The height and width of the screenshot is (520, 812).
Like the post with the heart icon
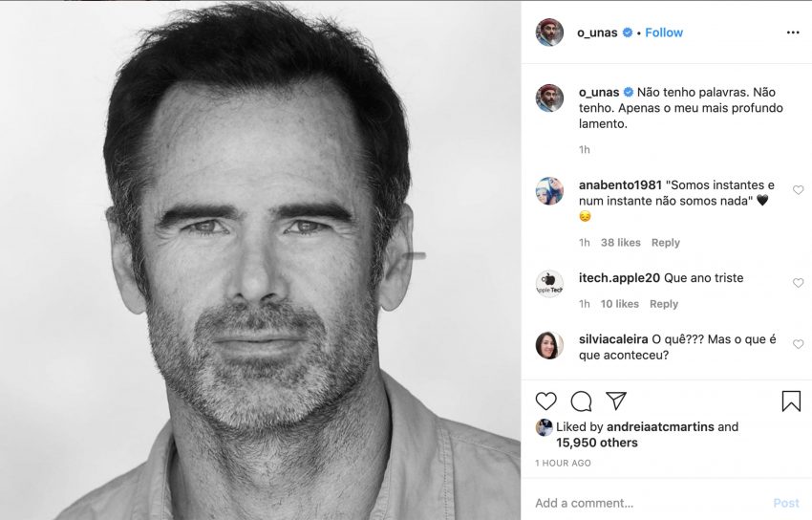pos(545,401)
